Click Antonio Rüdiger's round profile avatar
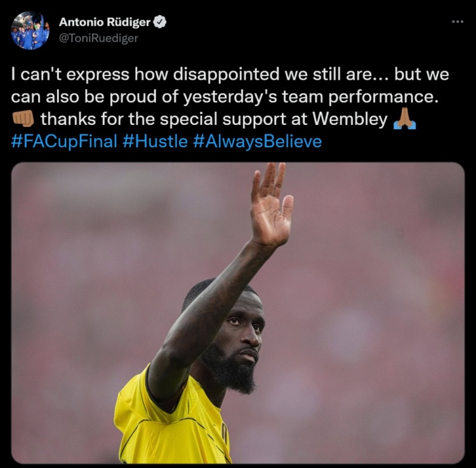The width and height of the screenshot is (476, 468). tap(30, 30)
